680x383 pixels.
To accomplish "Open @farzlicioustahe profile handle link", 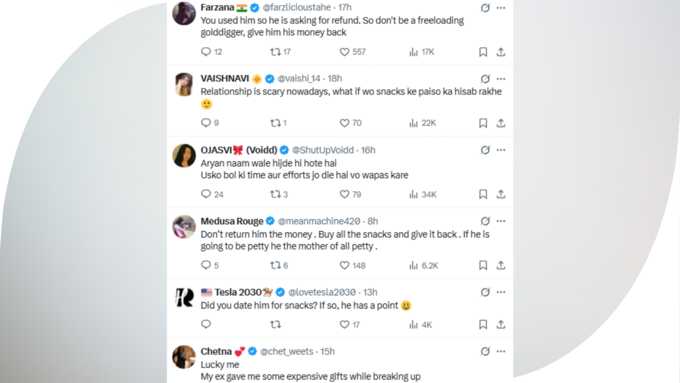I will tap(297, 7).
